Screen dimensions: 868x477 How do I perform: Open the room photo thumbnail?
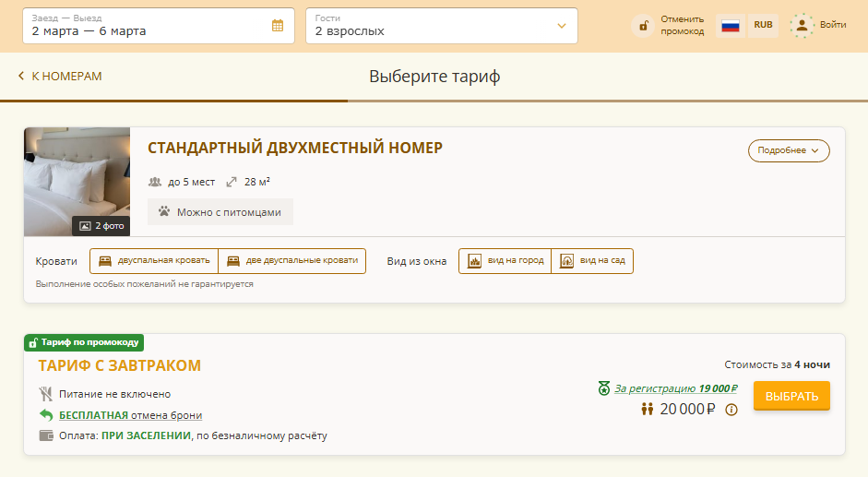(x=77, y=182)
